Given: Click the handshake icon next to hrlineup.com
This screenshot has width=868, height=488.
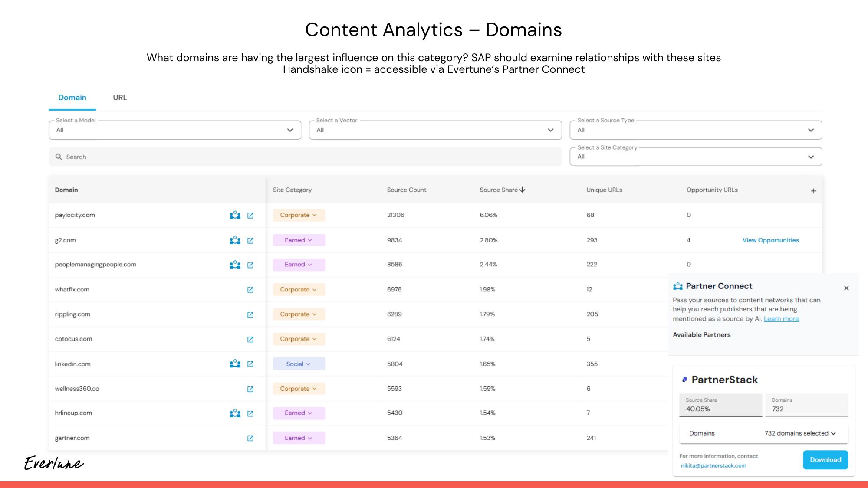Looking at the screenshot, I should click(x=234, y=413).
